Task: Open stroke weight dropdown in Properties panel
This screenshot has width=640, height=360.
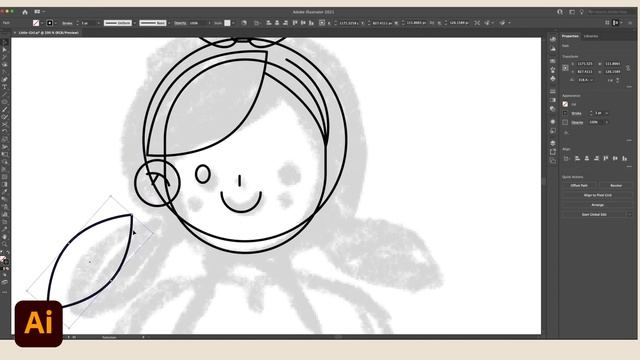Action: click(607, 113)
